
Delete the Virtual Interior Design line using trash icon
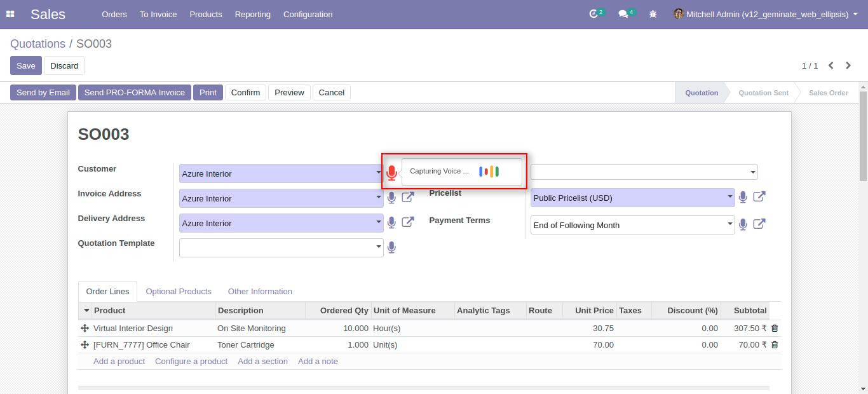click(775, 328)
